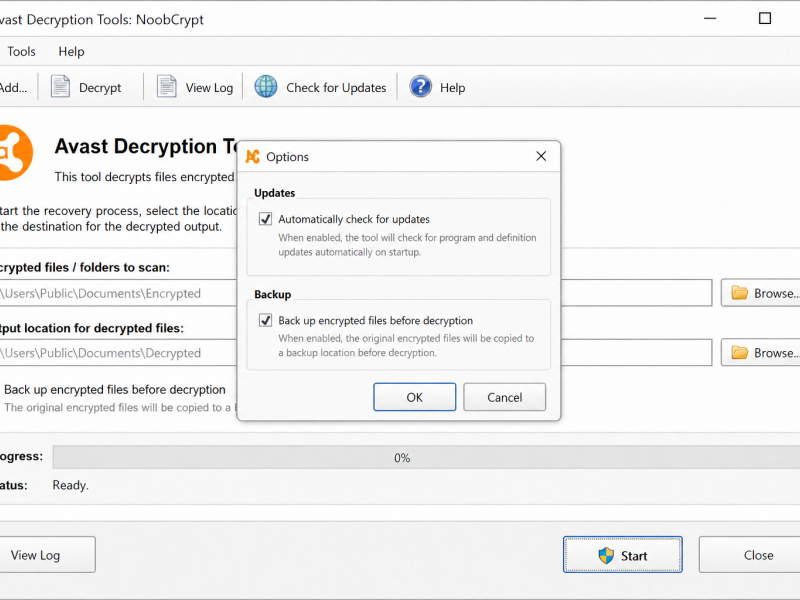
Task: Click the Avast logo in Options title bar
Action: pos(253,157)
